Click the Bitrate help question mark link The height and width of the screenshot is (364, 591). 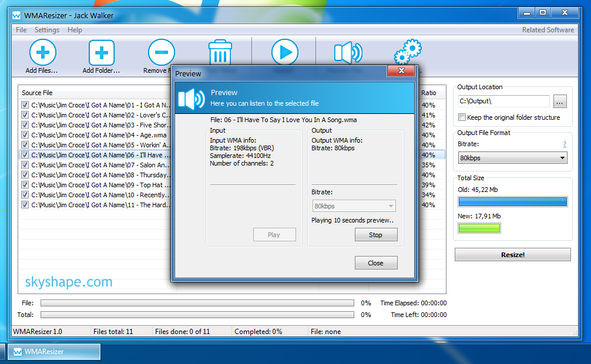pos(564,144)
